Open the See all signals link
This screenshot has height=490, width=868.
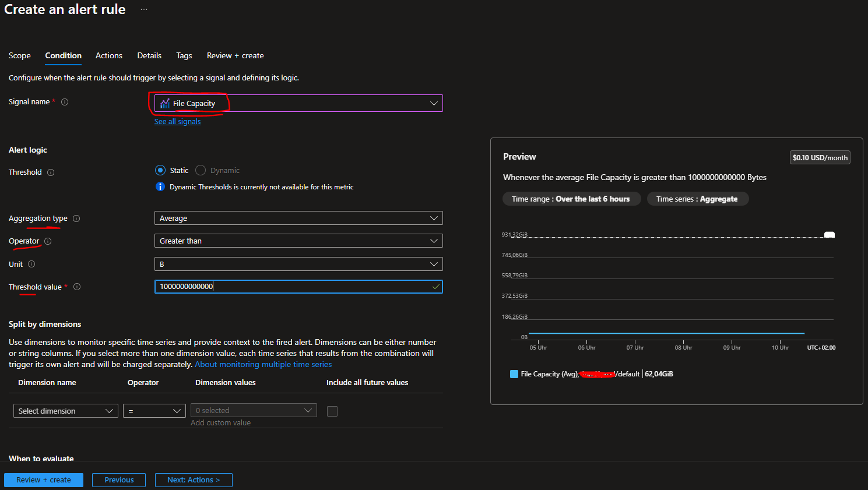(177, 122)
